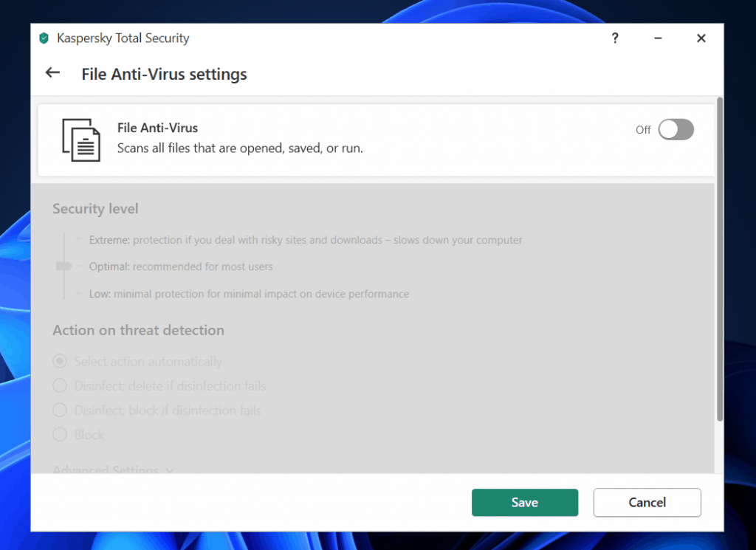This screenshot has height=550, width=756.
Task: Minimize the Kaspersky window
Action: tap(658, 38)
